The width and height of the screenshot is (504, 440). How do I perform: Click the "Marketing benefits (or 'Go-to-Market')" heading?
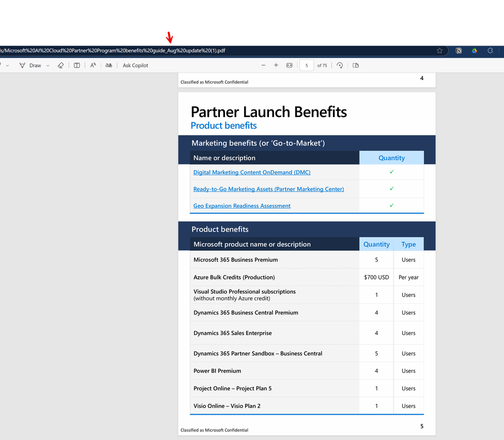258,143
